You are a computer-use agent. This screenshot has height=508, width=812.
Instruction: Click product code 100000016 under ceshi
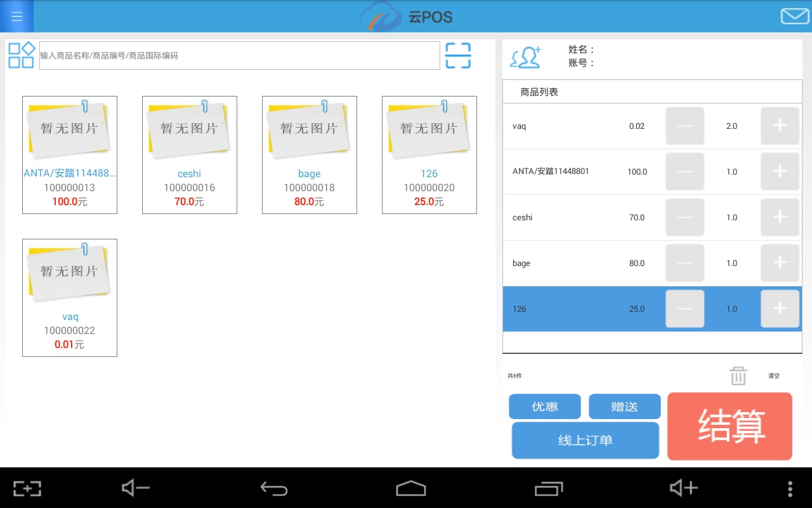[190, 188]
